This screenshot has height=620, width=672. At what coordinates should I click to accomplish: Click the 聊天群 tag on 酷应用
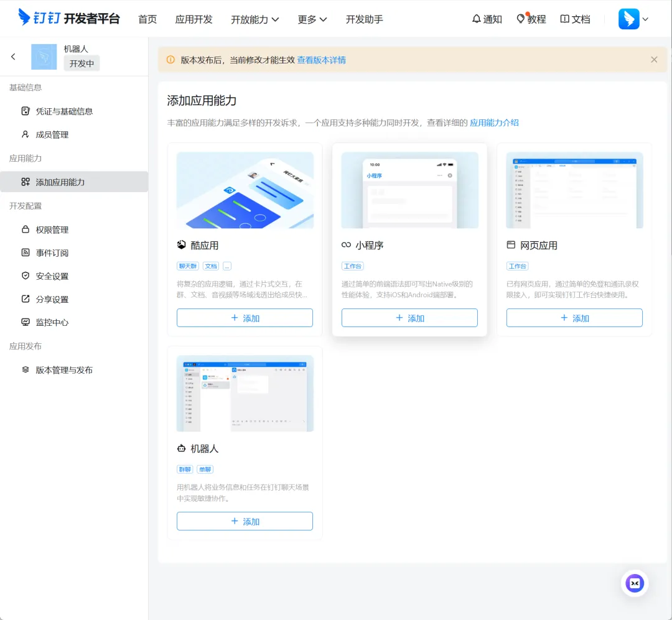[188, 266]
